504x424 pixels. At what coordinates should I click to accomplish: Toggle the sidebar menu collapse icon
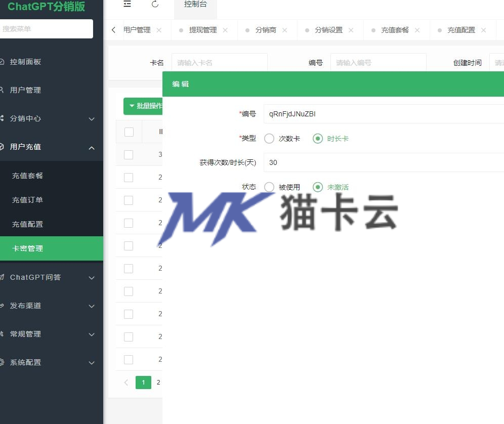[x=128, y=4]
